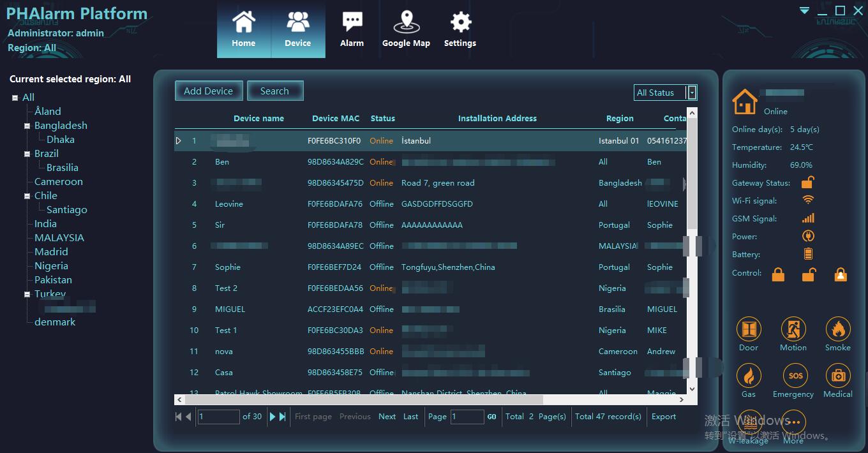This screenshot has width=868, height=453.
Task: Open the Settings tab
Action: click(460, 29)
